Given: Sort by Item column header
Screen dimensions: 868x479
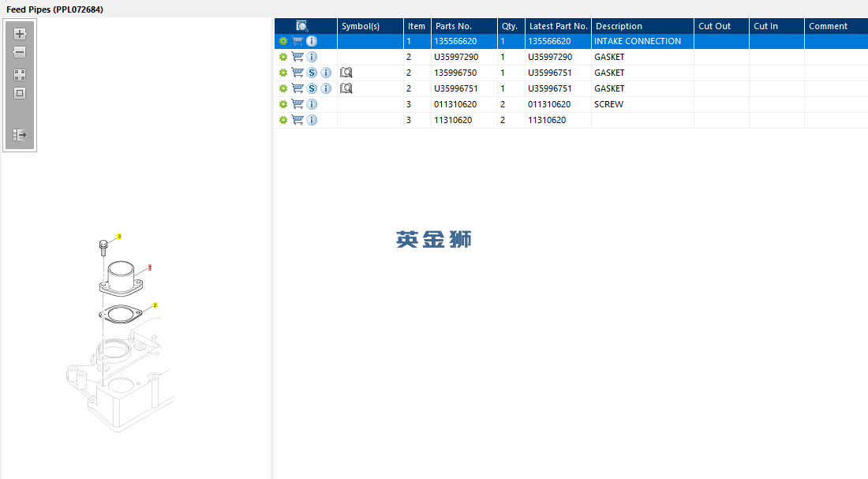Looking at the screenshot, I should tap(417, 26).
